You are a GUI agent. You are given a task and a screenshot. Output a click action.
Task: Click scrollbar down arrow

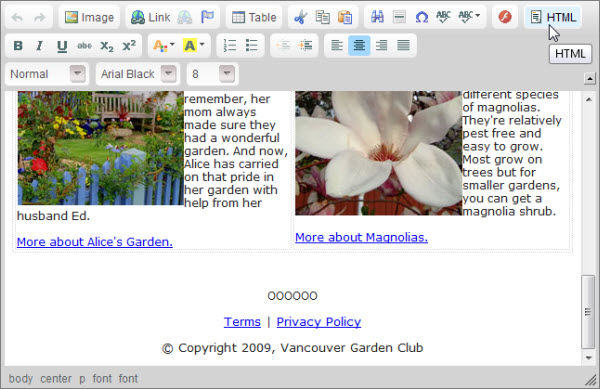click(589, 358)
